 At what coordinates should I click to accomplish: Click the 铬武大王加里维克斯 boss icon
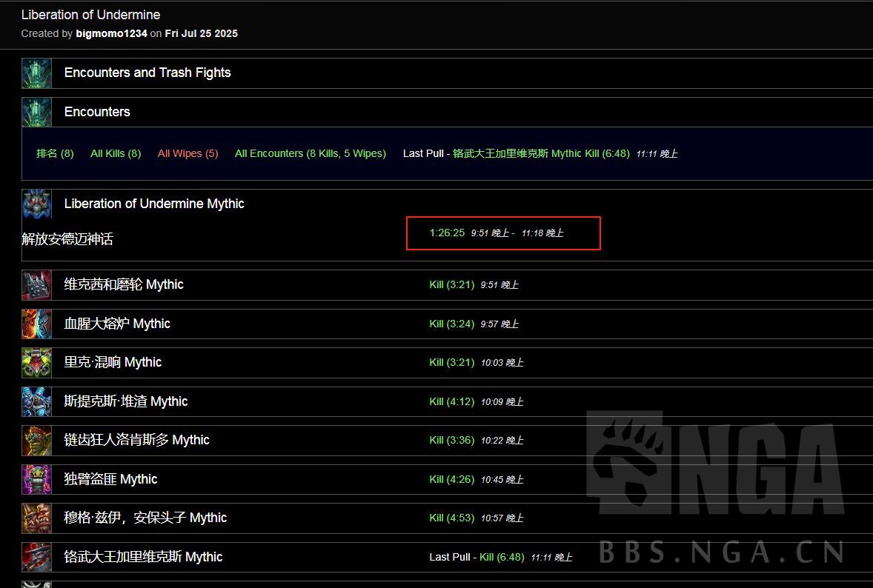pyautogui.click(x=36, y=558)
